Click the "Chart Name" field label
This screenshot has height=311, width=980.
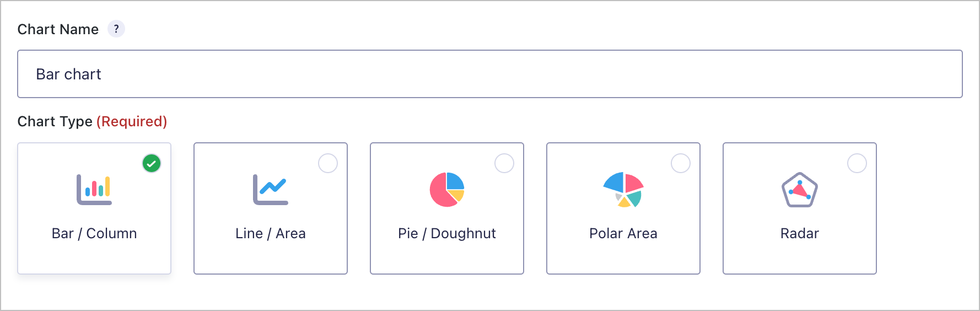(58, 29)
